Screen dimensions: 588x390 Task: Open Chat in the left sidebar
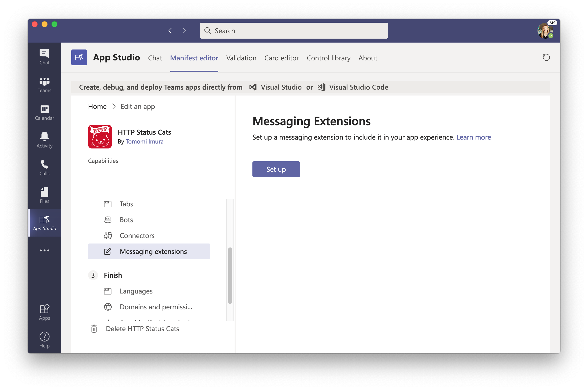pyautogui.click(x=44, y=57)
